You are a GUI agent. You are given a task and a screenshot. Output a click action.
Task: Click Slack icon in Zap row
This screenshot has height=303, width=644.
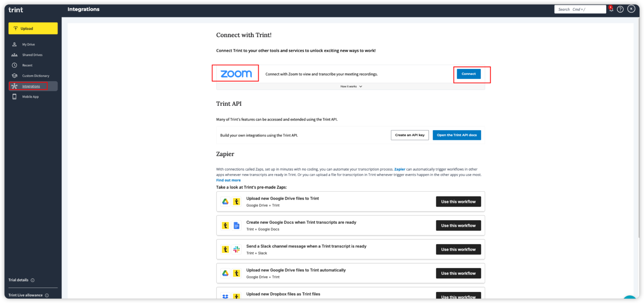(x=236, y=249)
